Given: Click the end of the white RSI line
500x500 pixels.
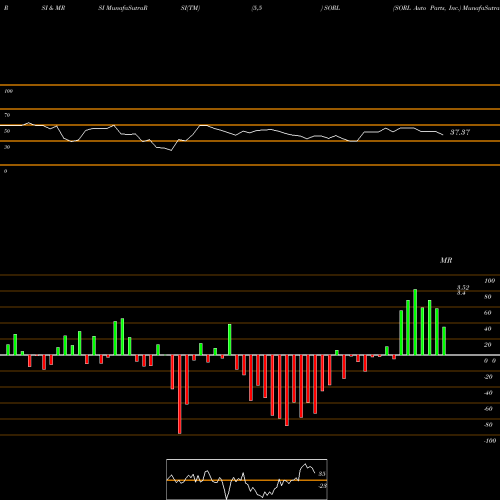Looking at the screenshot, I should (x=443, y=135).
